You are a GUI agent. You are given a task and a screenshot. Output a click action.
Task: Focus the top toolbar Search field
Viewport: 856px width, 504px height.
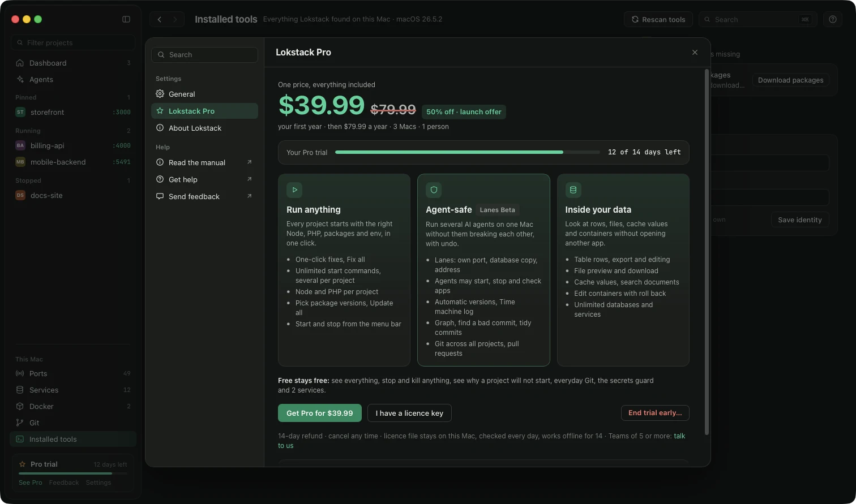(757, 19)
